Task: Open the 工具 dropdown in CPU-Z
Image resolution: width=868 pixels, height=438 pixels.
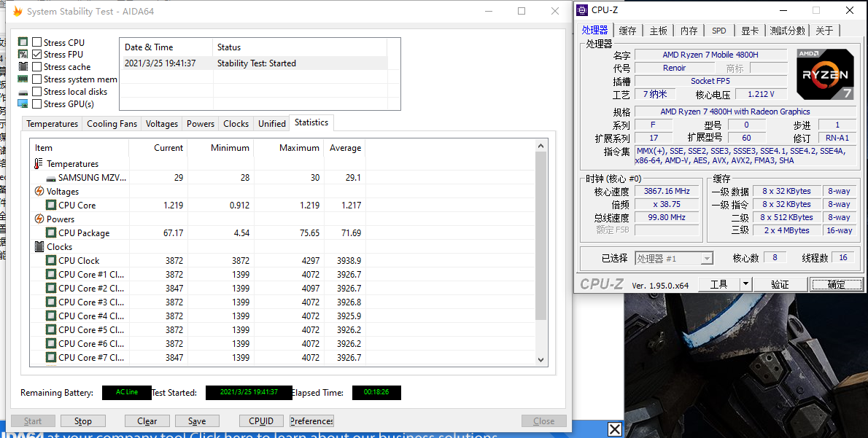Action: (x=747, y=284)
